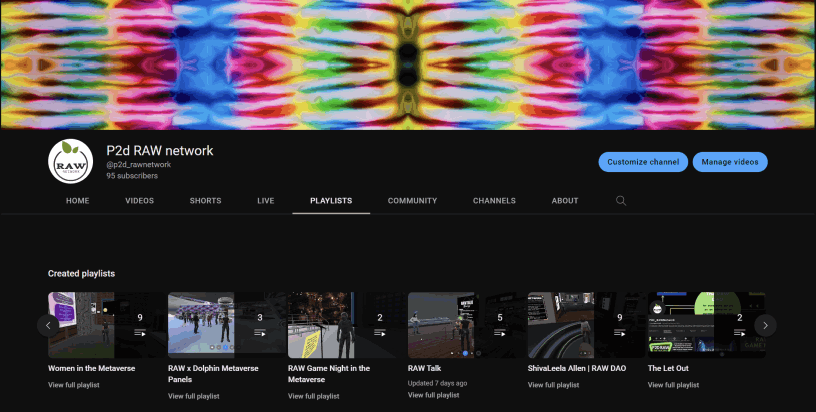This screenshot has width=816, height=412.
Task: Open the LIVE tab
Action: coord(265,201)
